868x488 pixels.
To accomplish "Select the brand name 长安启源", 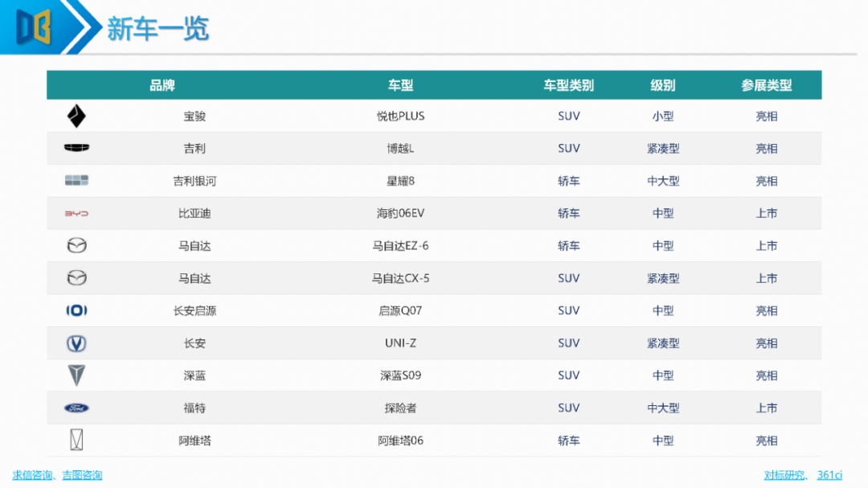I will (x=194, y=311).
